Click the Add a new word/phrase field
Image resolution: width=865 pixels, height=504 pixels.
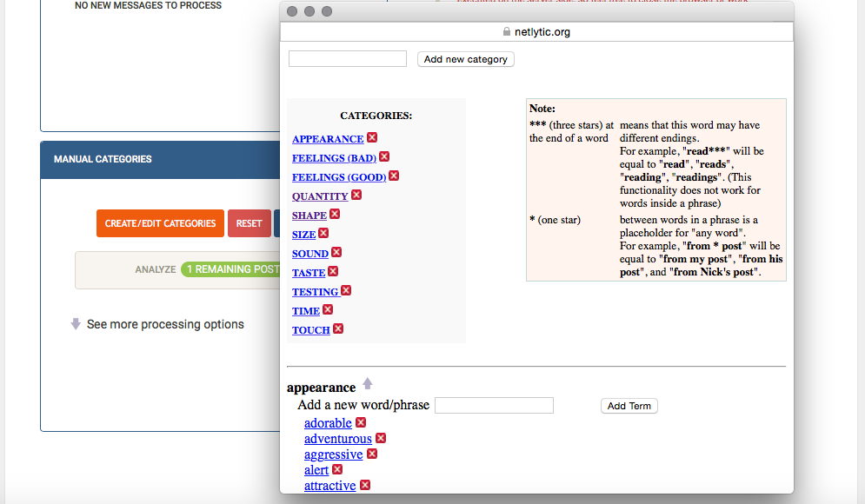[x=494, y=405]
